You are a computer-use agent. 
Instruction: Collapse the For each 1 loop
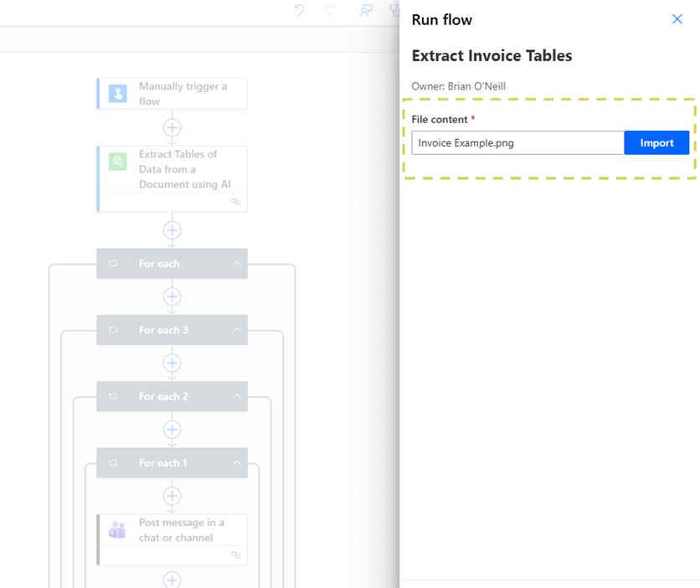237,462
